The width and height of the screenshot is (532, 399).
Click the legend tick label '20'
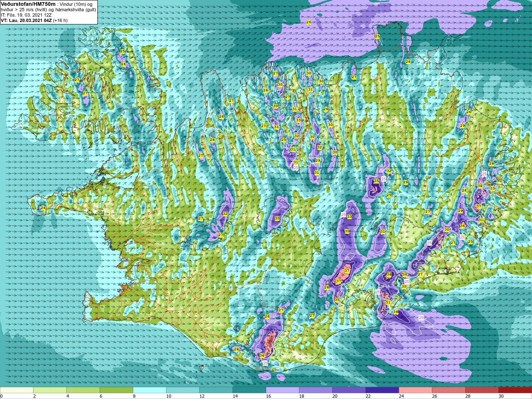point(335,396)
